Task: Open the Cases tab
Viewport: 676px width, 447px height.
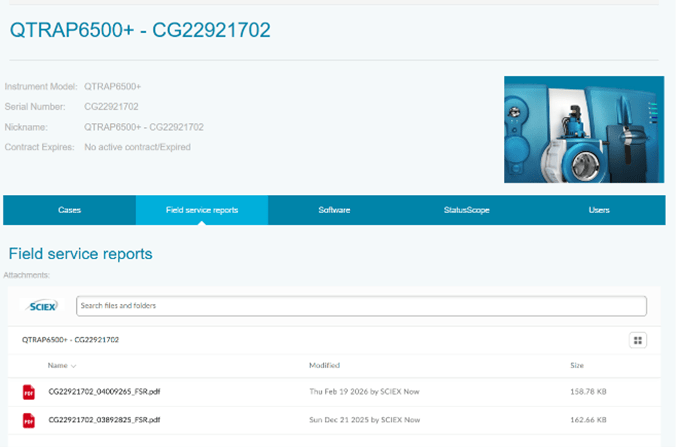Action: (x=69, y=210)
